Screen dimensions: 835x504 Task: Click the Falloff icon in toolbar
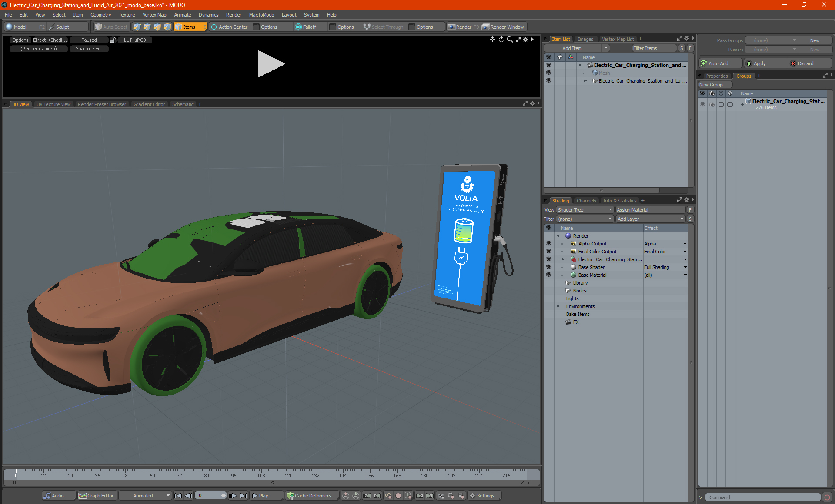[298, 27]
